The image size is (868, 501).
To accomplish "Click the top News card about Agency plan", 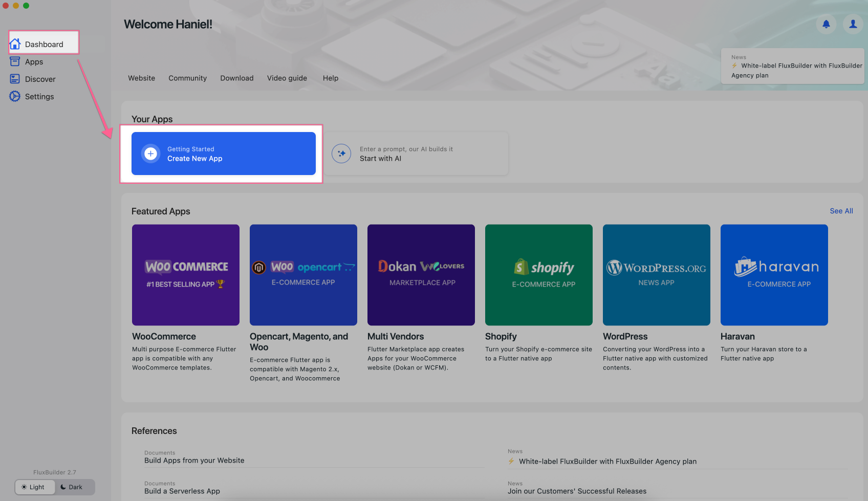I will click(x=793, y=67).
